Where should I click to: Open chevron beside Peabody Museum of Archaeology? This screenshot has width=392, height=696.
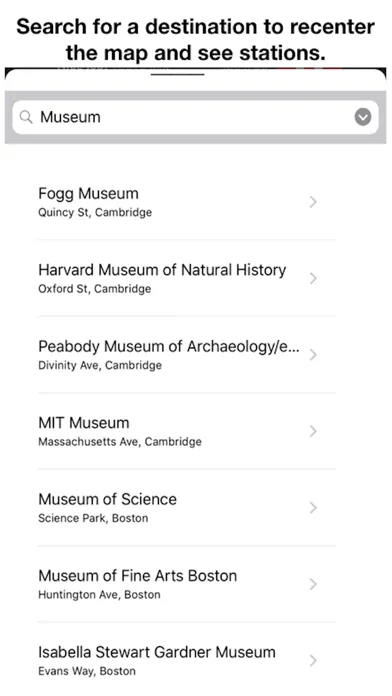[x=313, y=355]
